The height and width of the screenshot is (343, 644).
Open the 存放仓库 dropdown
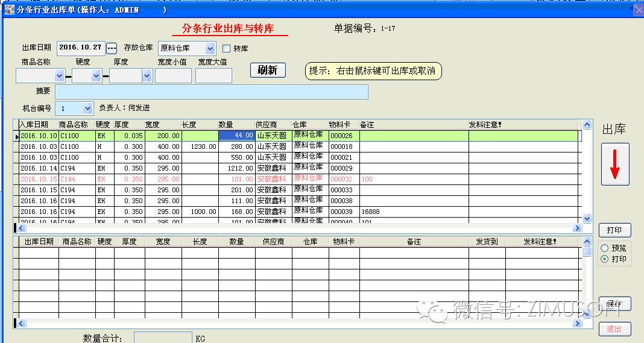coord(210,48)
